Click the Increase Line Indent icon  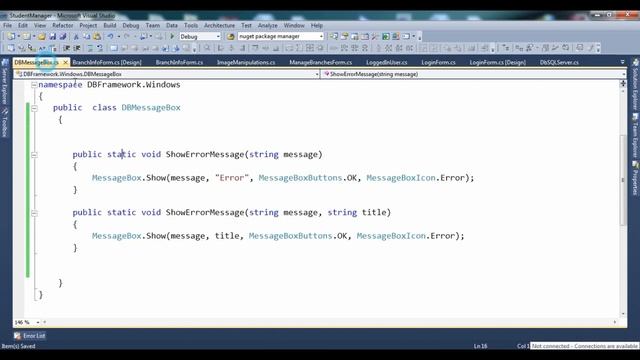(77, 48)
